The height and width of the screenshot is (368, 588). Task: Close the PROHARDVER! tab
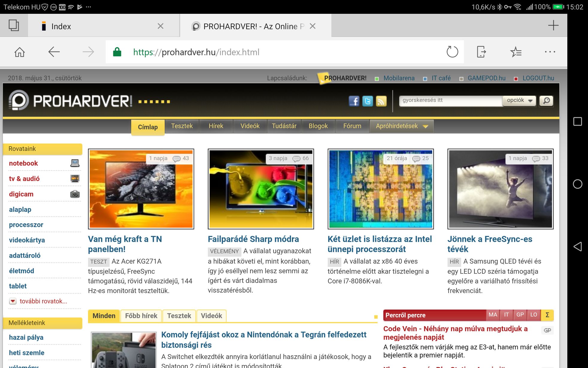[313, 26]
